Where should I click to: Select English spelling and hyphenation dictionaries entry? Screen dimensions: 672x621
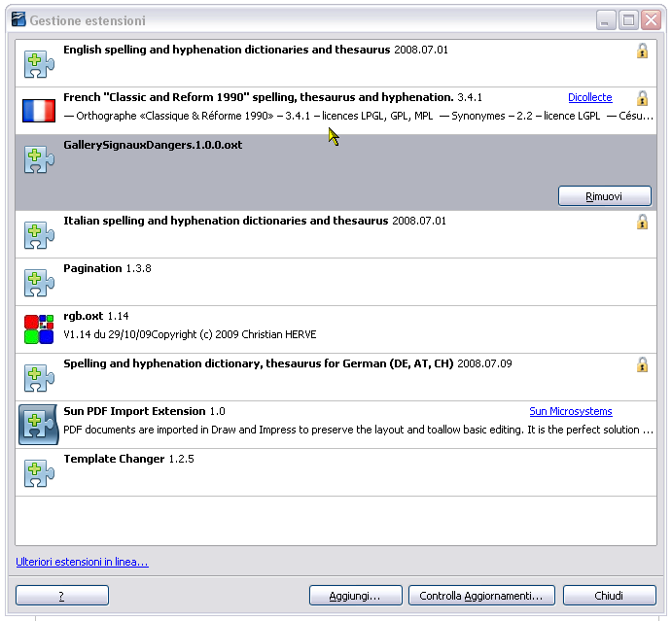(x=336, y=63)
